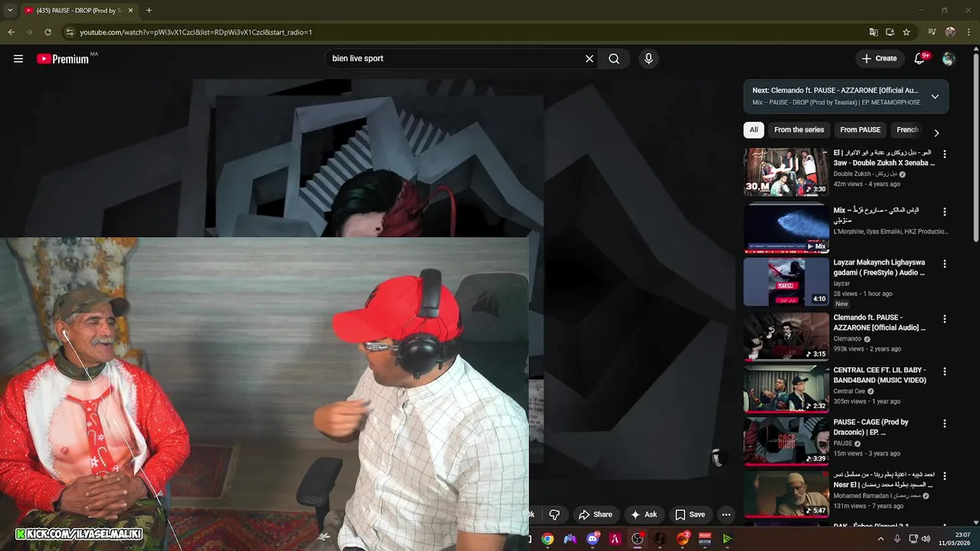Translate this page icon
Image resolution: width=980 pixels, height=551 pixels.
pyautogui.click(x=874, y=32)
